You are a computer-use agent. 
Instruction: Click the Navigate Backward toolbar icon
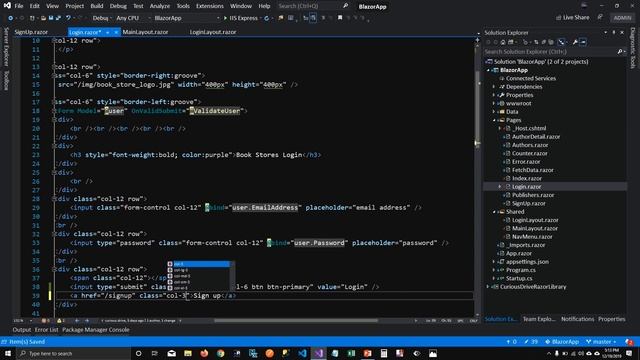pos(11,18)
